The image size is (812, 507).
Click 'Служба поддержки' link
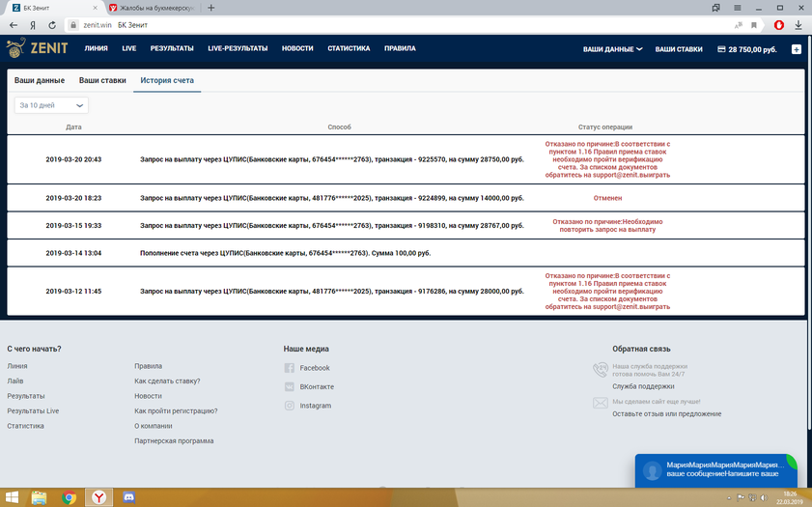[x=643, y=386]
